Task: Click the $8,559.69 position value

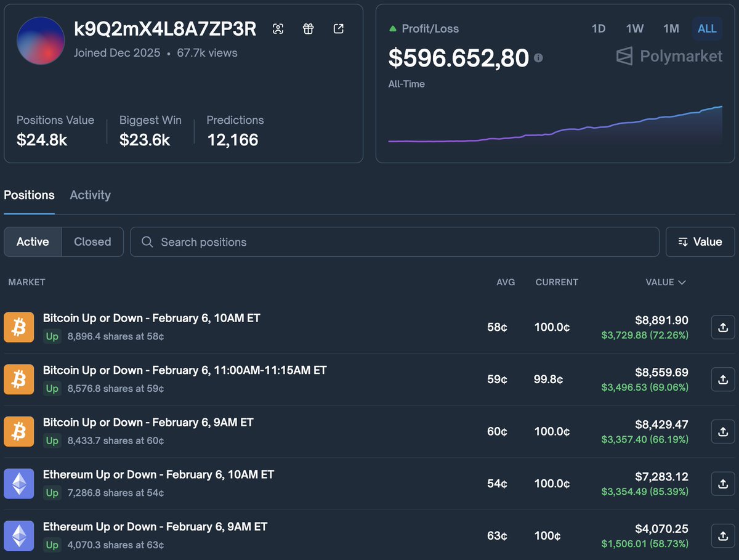Action: click(662, 373)
